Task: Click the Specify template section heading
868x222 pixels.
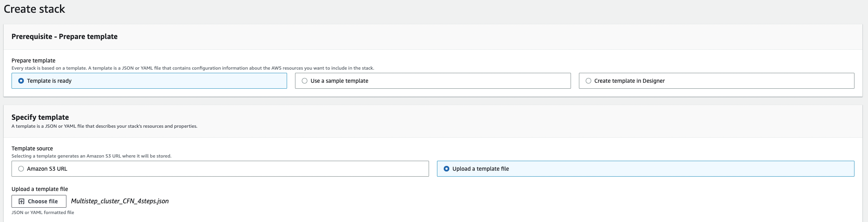Action: point(40,117)
